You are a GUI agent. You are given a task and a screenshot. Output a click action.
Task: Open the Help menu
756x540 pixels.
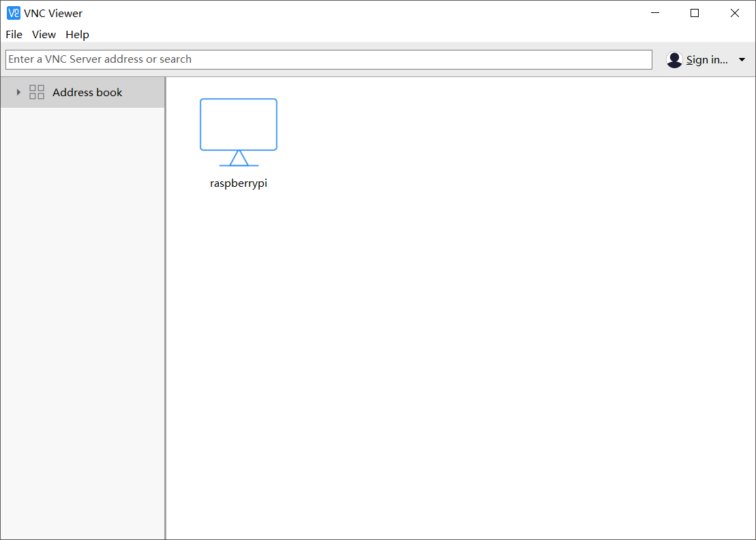click(x=77, y=35)
